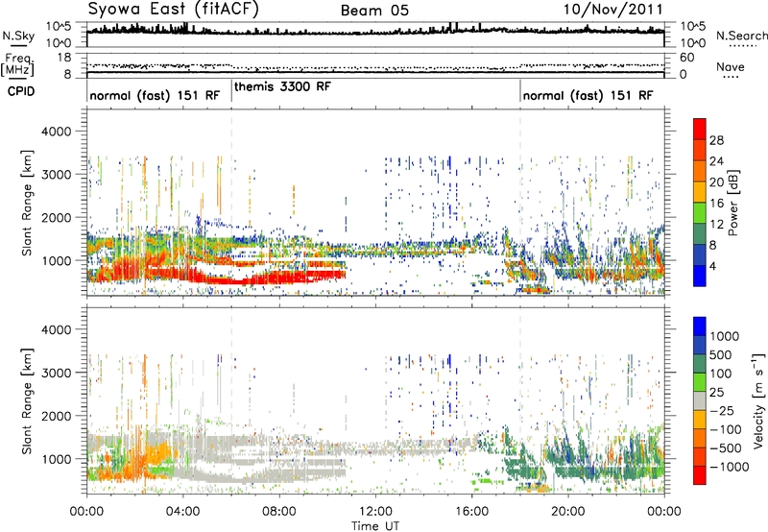Viewport: 768px width, 532px height.
Task: Click the dashed 18:00 CPID marker in power panel
Action: [520, 202]
